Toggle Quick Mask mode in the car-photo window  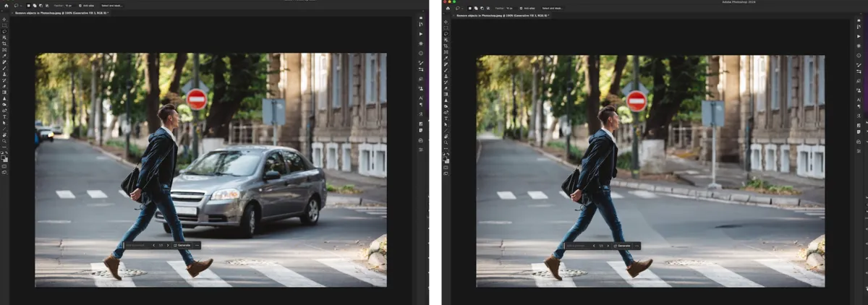click(4, 166)
